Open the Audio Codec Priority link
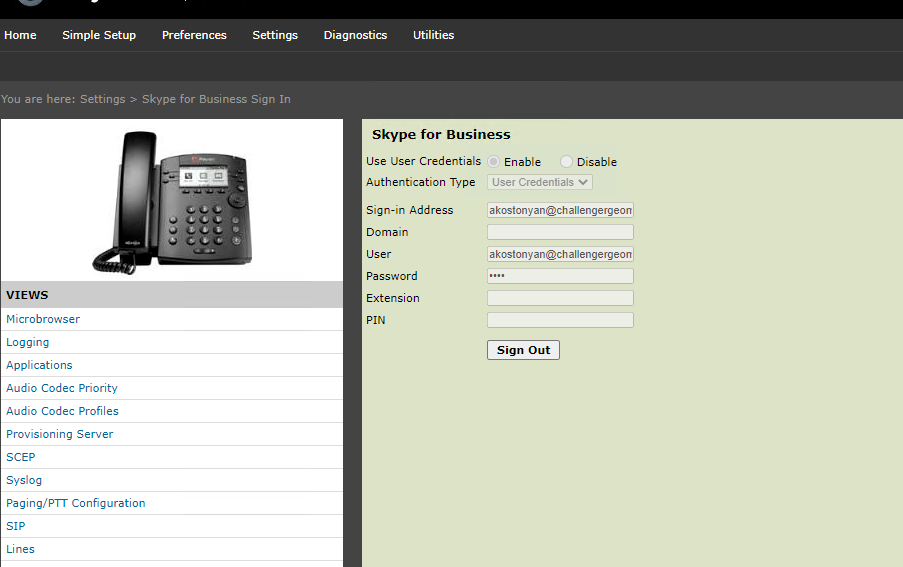 [62, 388]
